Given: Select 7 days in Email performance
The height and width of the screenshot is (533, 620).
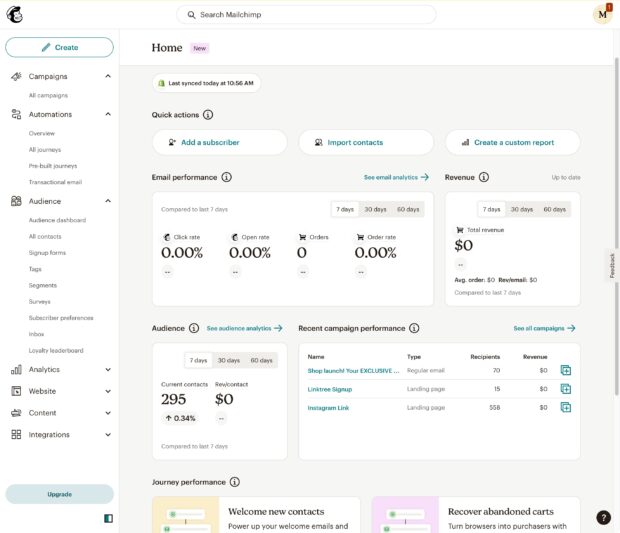Looking at the screenshot, I should click(345, 209).
